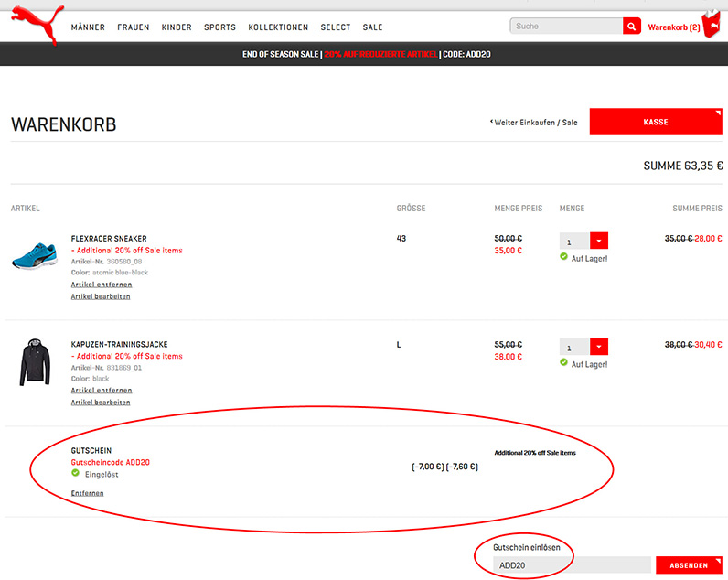Click the Kasse checkout button
This screenshot has width=728, height=580.
(x=656, y=122)
